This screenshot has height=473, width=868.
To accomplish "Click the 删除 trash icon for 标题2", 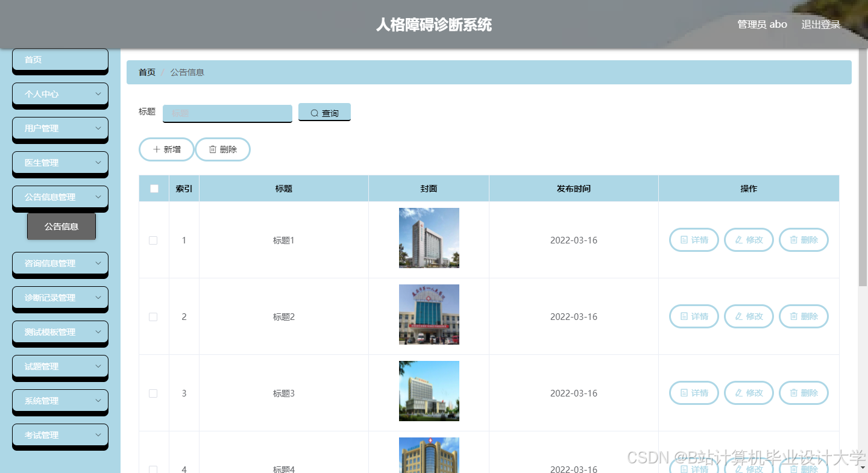I will click(794, 316).
